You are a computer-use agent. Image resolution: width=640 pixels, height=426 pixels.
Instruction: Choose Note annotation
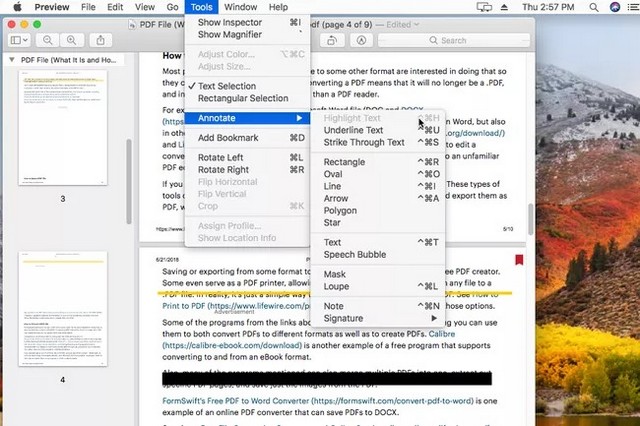pos(378,306)
